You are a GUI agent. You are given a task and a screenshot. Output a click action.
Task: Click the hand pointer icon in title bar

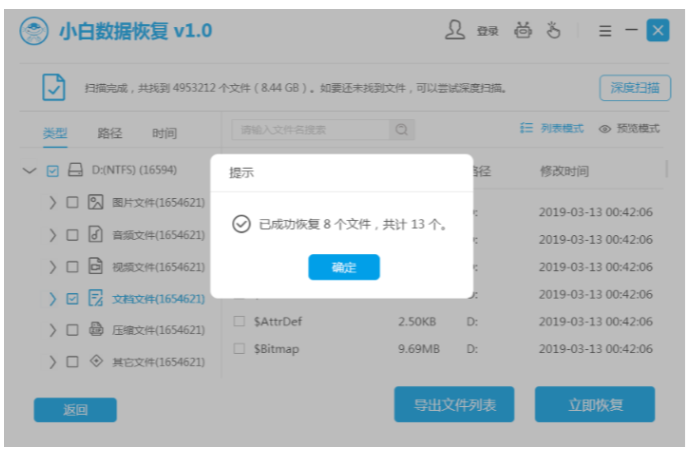click(x=553, y=30)
